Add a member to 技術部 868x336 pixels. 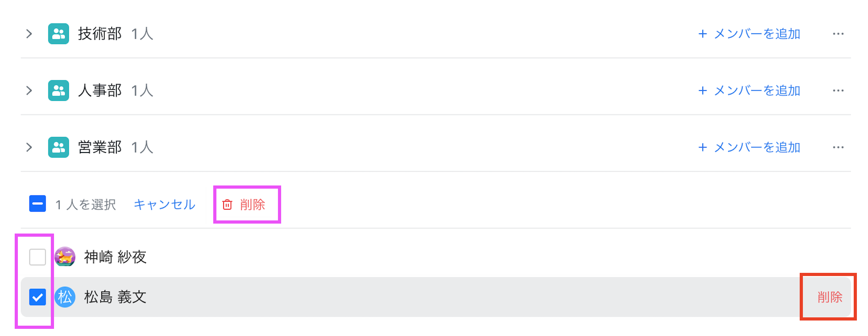coord(749,34)
